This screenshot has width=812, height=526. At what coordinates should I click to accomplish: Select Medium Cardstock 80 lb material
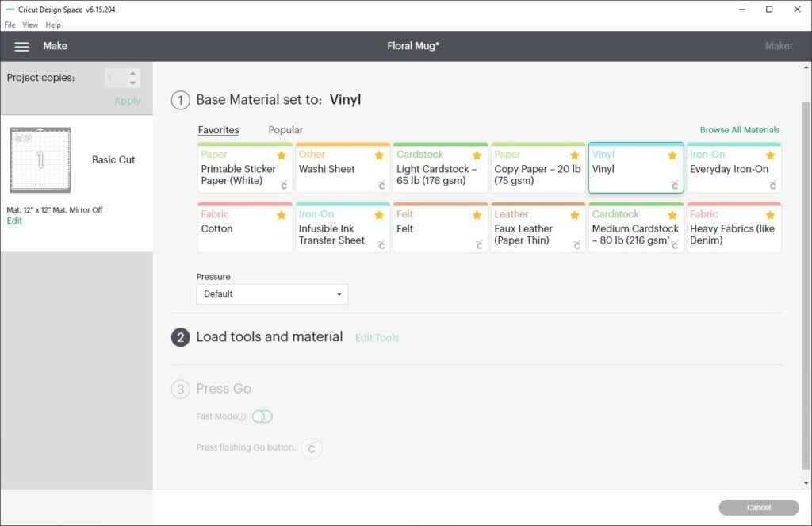(x=636, y=228)
